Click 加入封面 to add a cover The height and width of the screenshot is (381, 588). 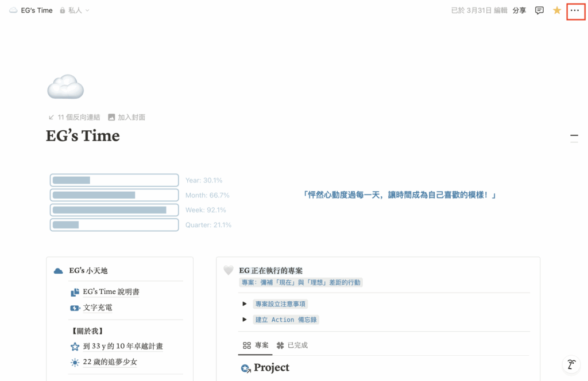127,117
